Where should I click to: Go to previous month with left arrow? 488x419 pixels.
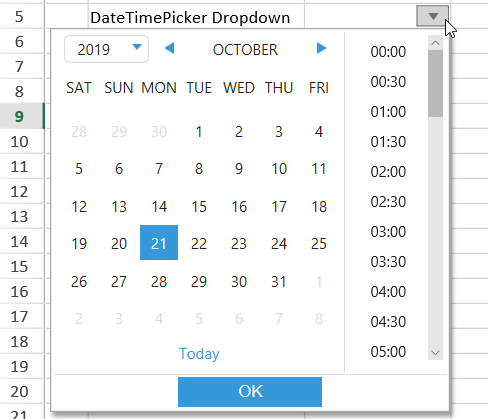point(169,49)
